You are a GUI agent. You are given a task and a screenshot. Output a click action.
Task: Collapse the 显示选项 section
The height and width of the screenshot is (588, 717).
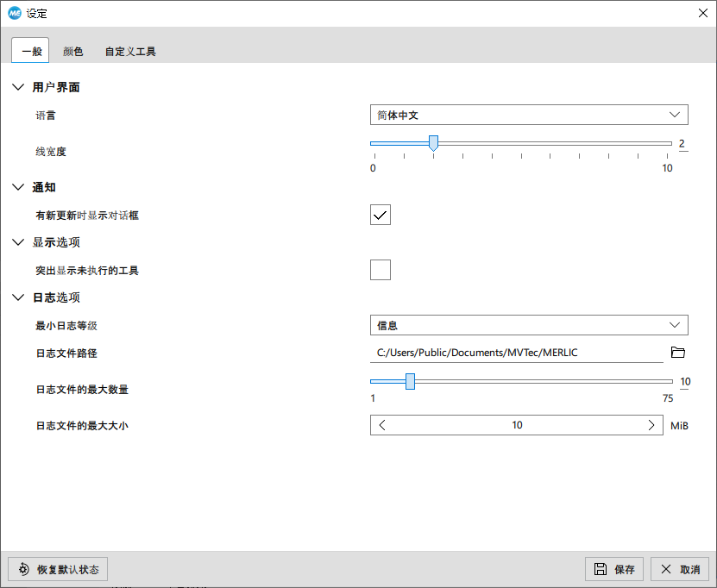19,242
